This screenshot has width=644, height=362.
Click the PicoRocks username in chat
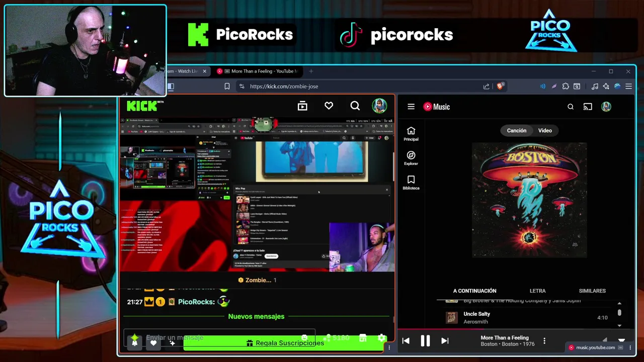tap(196, 302)
